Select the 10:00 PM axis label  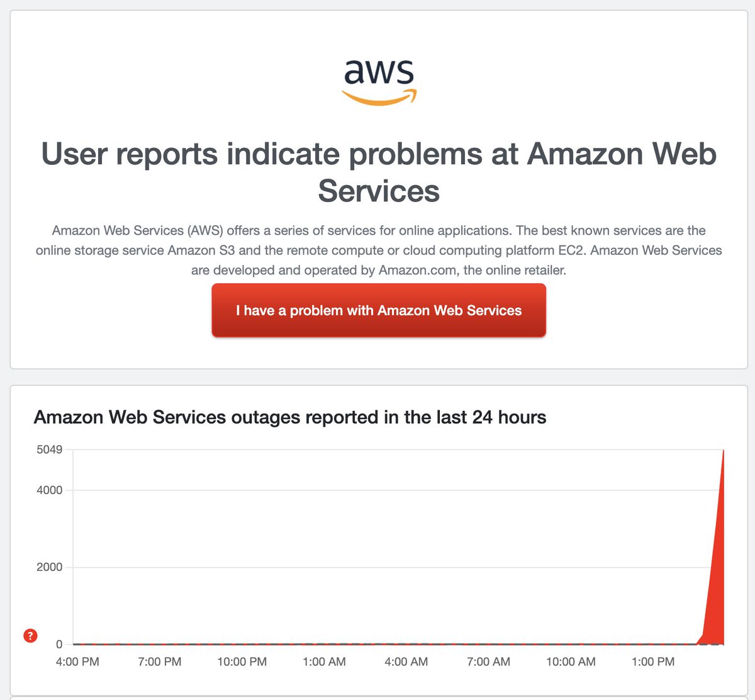(x=242, y=662)
